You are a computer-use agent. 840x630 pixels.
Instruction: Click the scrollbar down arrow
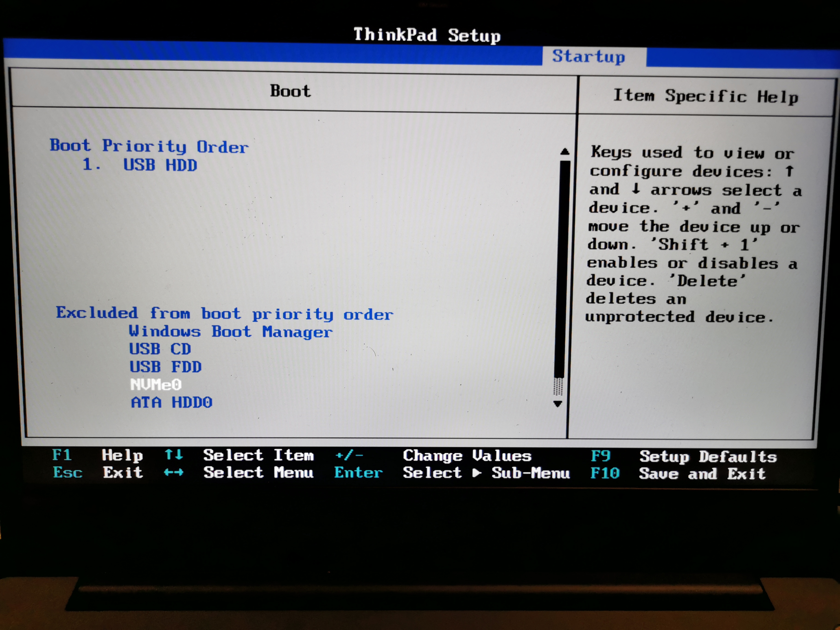tap(557, 404)
